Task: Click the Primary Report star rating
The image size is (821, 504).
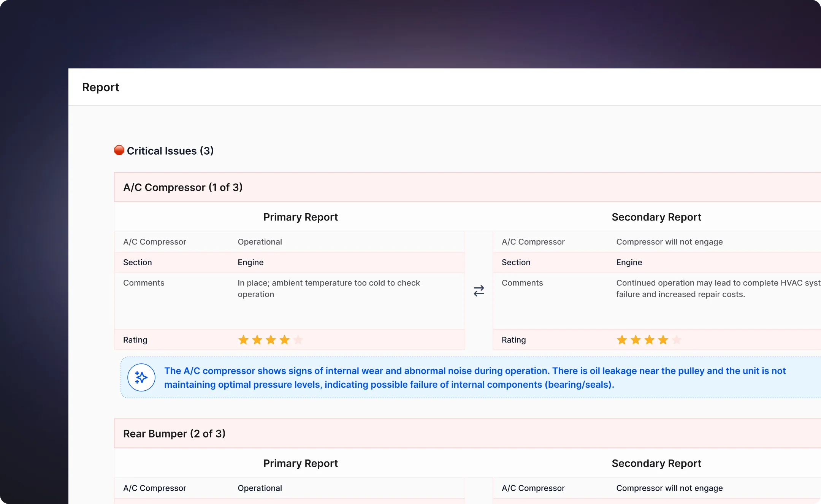Action: click(271, 339)
